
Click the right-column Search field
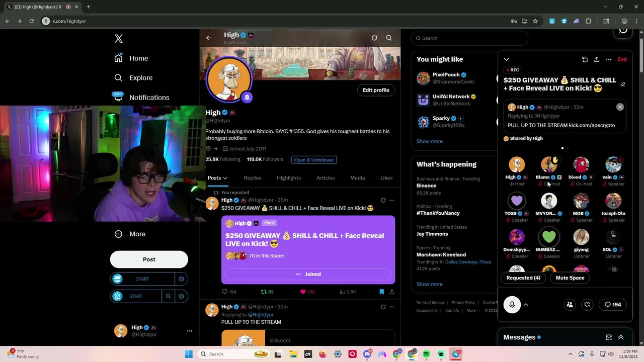(469, 38)
